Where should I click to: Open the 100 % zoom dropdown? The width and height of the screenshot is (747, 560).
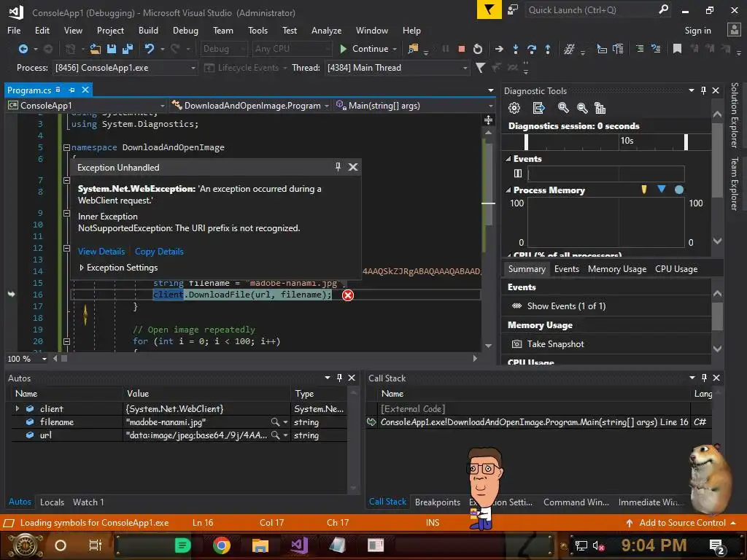[x=44, y=359]
